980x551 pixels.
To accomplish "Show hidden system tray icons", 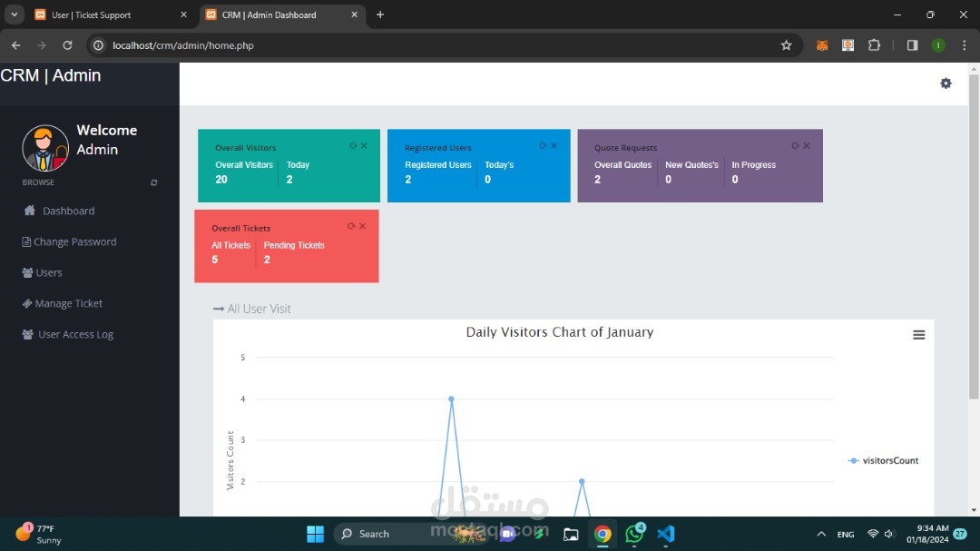I will pos(821,534).
